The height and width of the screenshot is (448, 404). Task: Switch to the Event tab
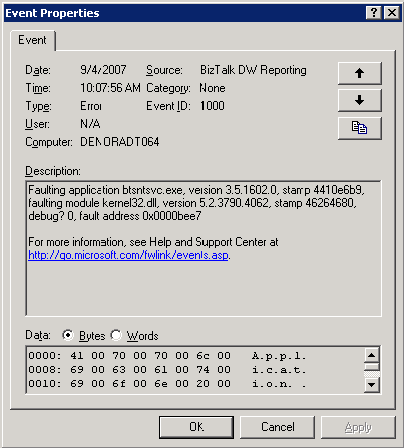(32, 40)
